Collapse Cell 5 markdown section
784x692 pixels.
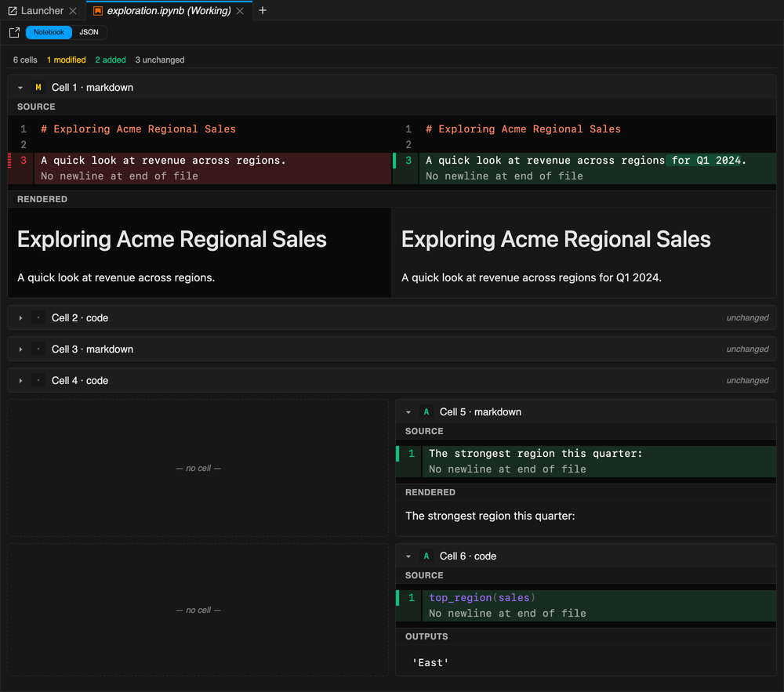tap(408, 411)
